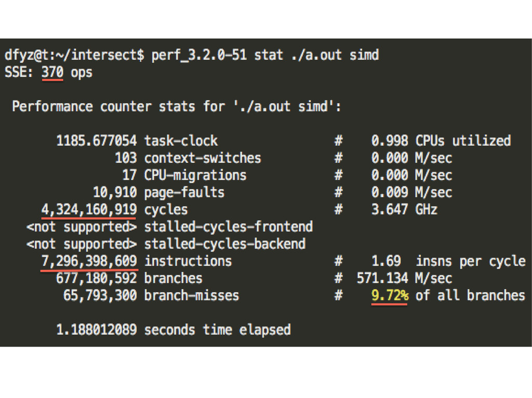
Task: Select the cycles count 4,324,160,919
Action: point(88,210)
